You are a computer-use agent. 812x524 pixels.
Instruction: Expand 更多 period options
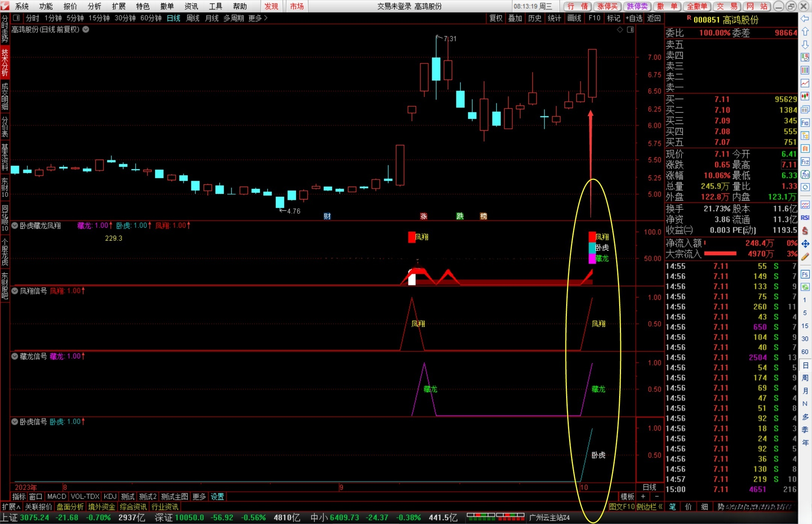(258, 18)
